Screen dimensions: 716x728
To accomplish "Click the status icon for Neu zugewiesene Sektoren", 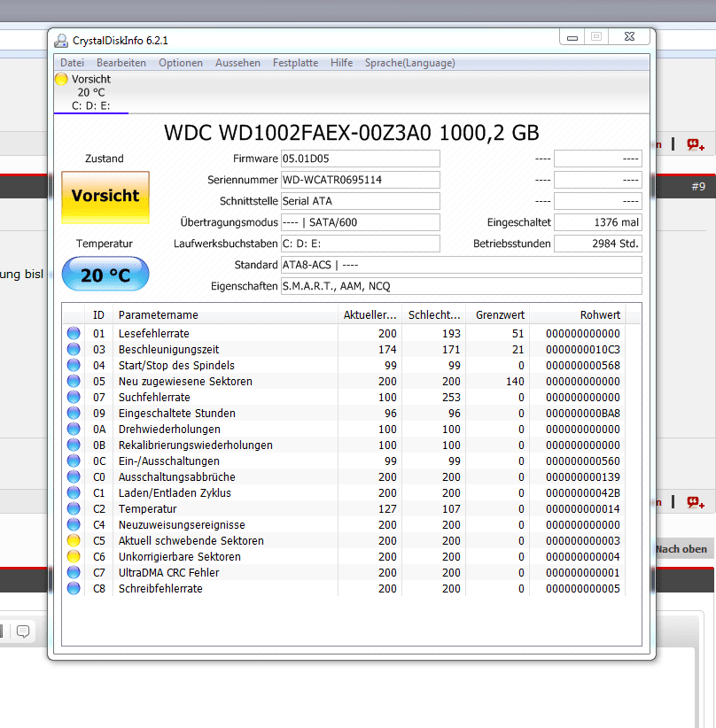I will [x=74, y=381].
